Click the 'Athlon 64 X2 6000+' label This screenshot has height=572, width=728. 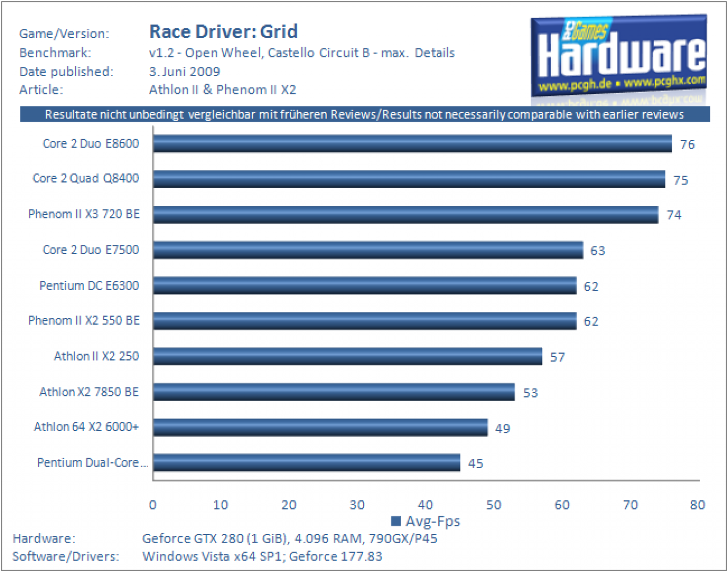point(86,427)
